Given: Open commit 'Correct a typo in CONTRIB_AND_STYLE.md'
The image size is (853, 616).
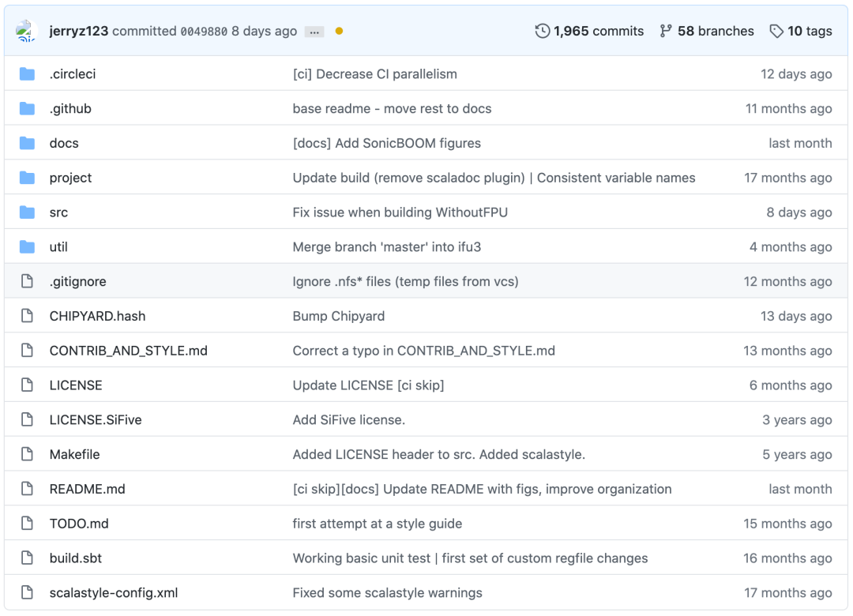Looking at the screenshot, I should (424, 351).
